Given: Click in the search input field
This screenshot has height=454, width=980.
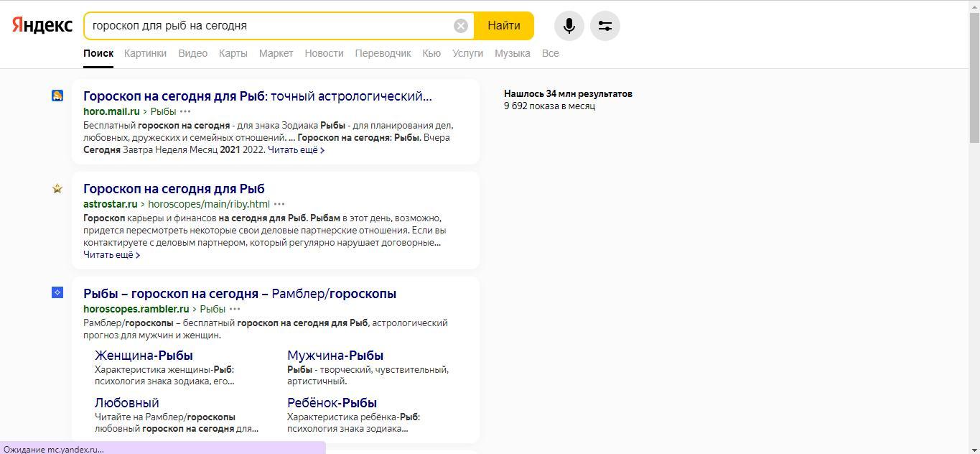Looking at the screenshot, I should (x=269, y=26).
